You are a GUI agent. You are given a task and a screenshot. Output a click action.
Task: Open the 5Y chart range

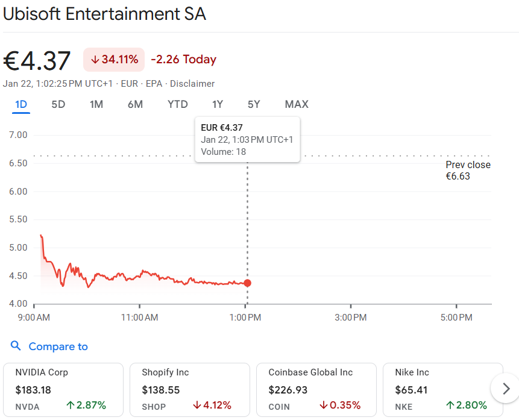coord(254,104)
